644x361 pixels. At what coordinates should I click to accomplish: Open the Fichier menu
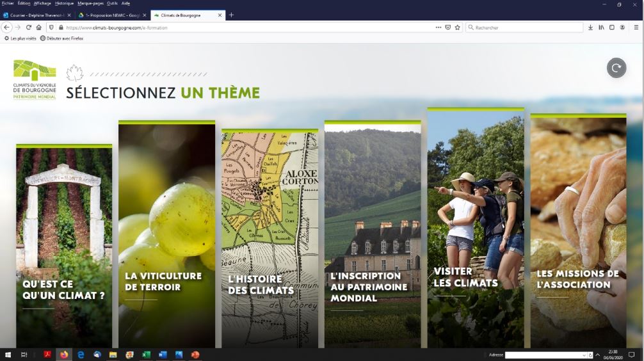[8, 3]
